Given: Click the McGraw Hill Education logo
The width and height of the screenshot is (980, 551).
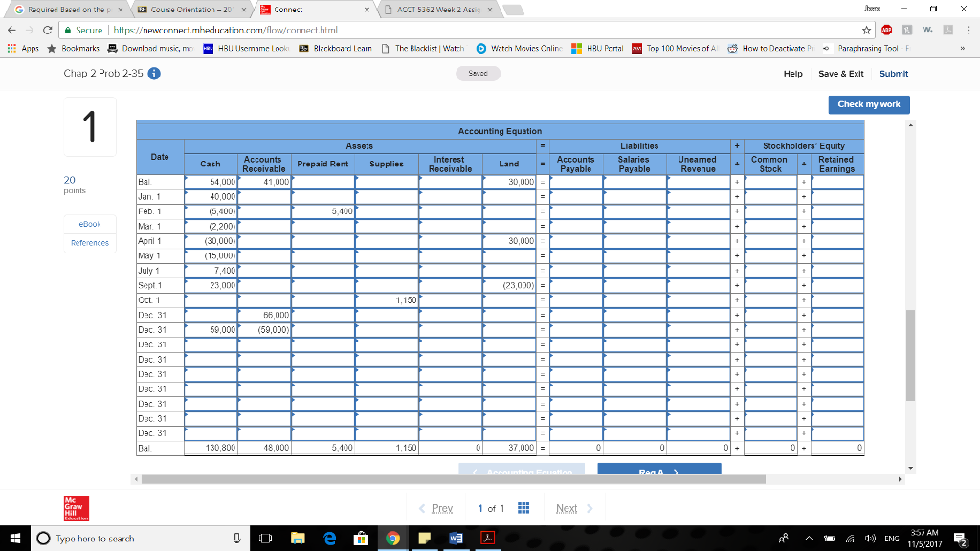Looking at the screenshot, I should [77, 509].
